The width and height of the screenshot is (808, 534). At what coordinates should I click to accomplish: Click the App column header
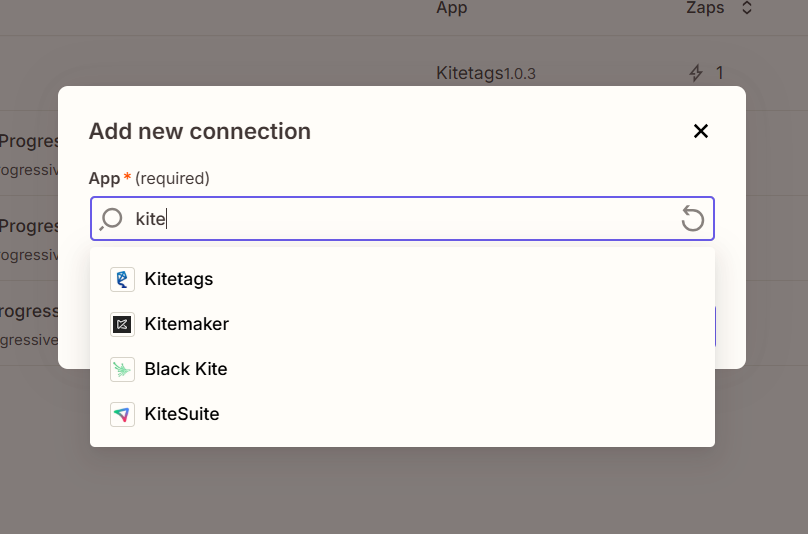(451, 8)
